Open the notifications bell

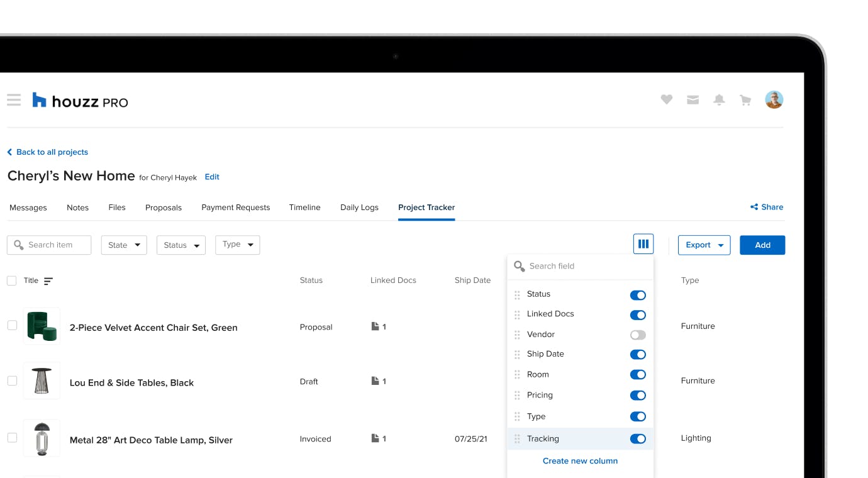click(x=719, y=100)
